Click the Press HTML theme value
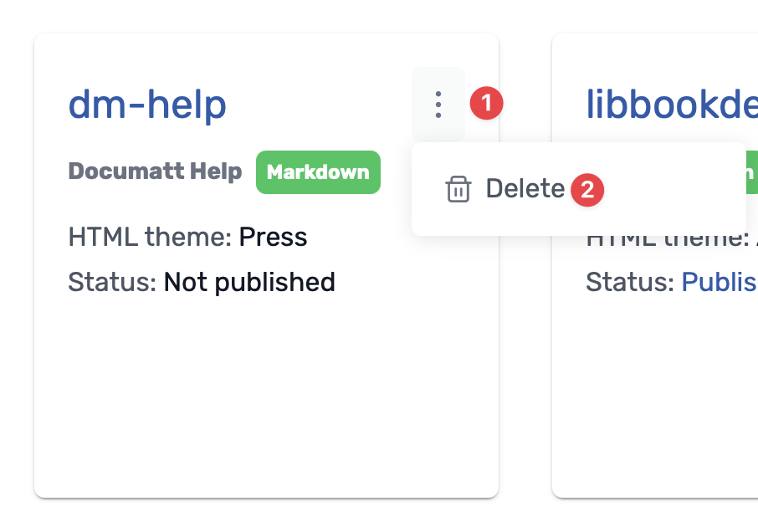This screenshot has height=532, width=758. pyautogui.click(x=273, y=237)
